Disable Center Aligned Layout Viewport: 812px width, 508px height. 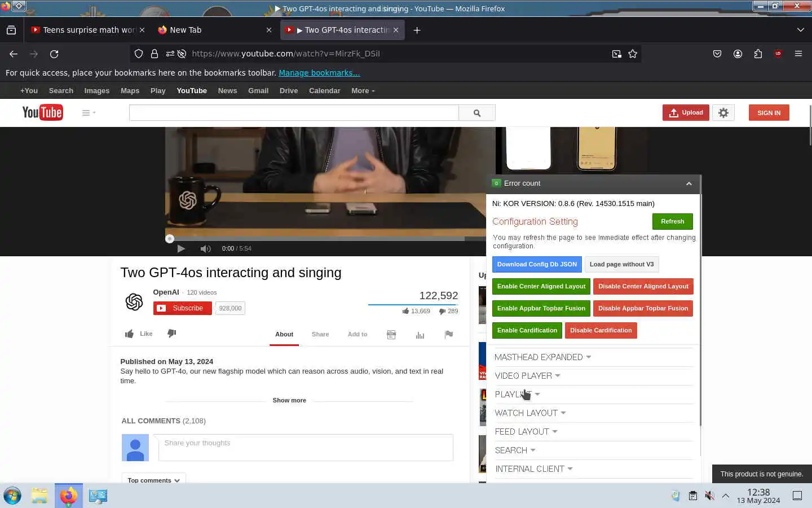pyautogui.click(x=643, y=286)
